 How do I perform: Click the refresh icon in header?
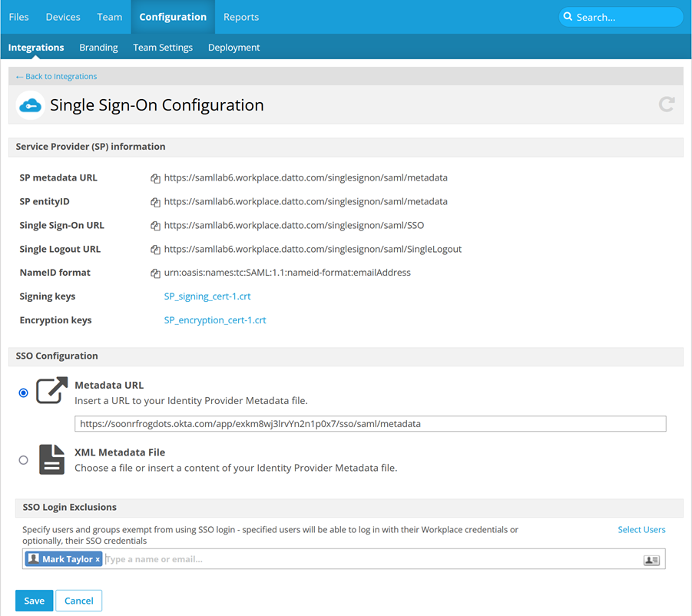click(667, 104)
